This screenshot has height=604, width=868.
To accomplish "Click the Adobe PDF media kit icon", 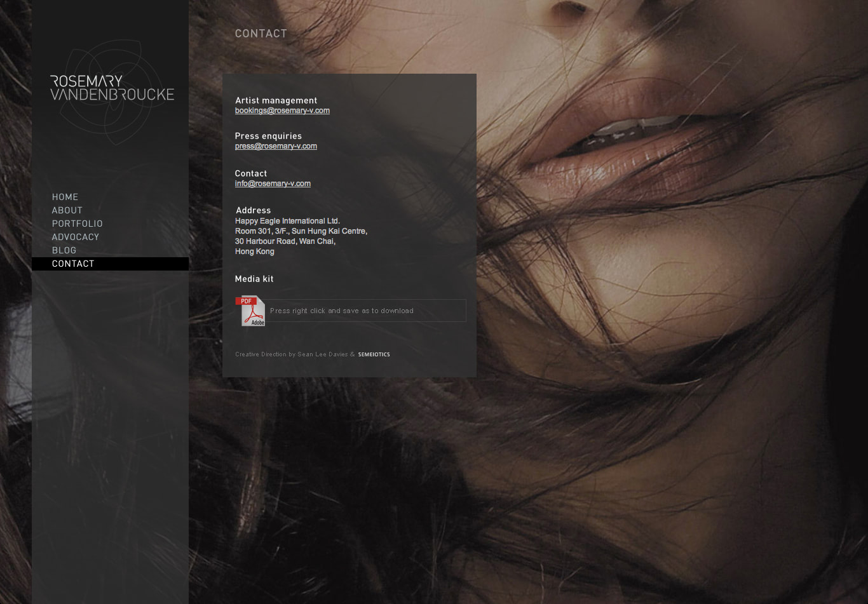I will 252,311.
